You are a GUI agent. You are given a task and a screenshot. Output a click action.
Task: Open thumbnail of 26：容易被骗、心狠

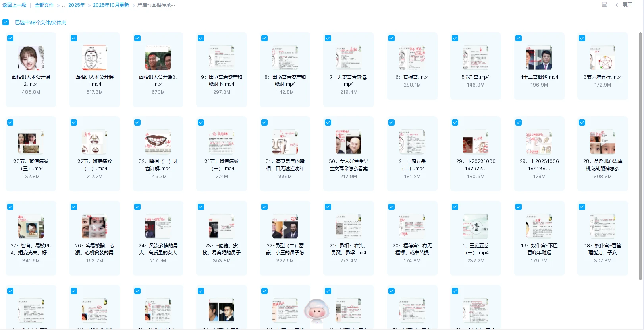pyautogui.click(x=94, y=227)
